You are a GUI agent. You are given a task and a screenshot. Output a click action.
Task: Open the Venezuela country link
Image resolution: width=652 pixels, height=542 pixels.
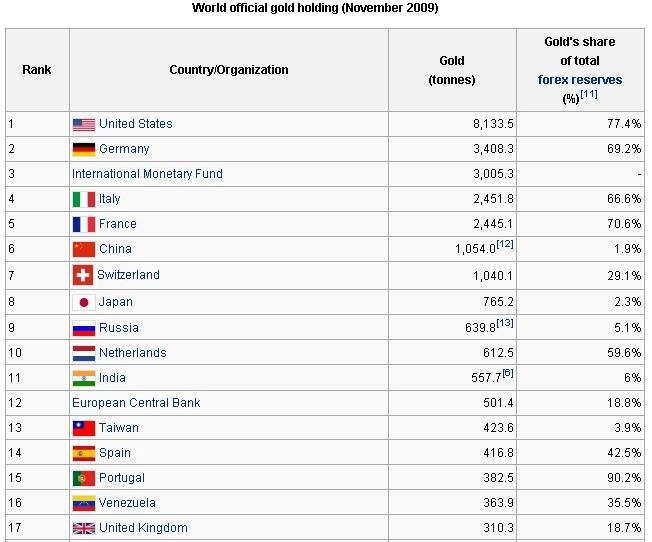coord(127,502)
